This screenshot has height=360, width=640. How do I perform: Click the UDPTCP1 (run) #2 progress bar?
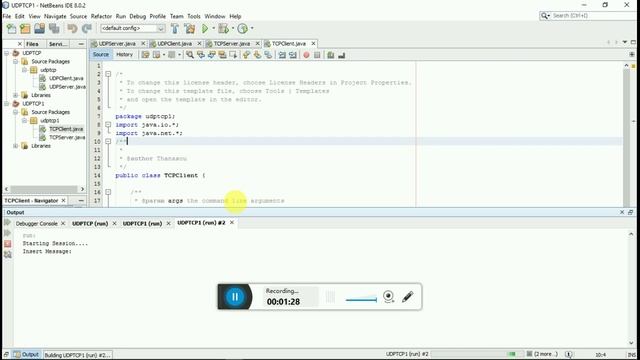click(x=477, y=354)
